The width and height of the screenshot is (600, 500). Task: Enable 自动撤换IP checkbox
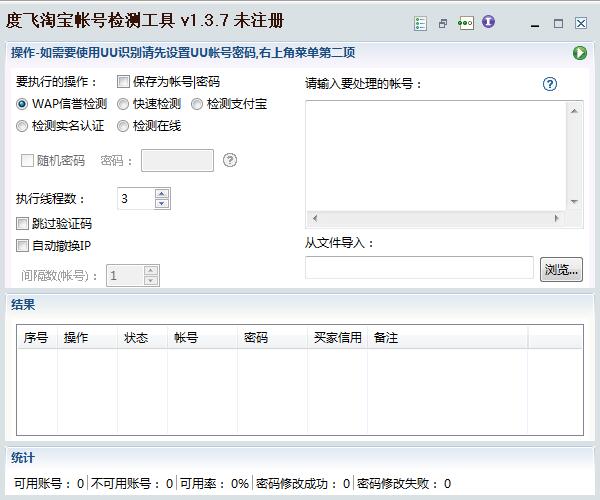22,245
